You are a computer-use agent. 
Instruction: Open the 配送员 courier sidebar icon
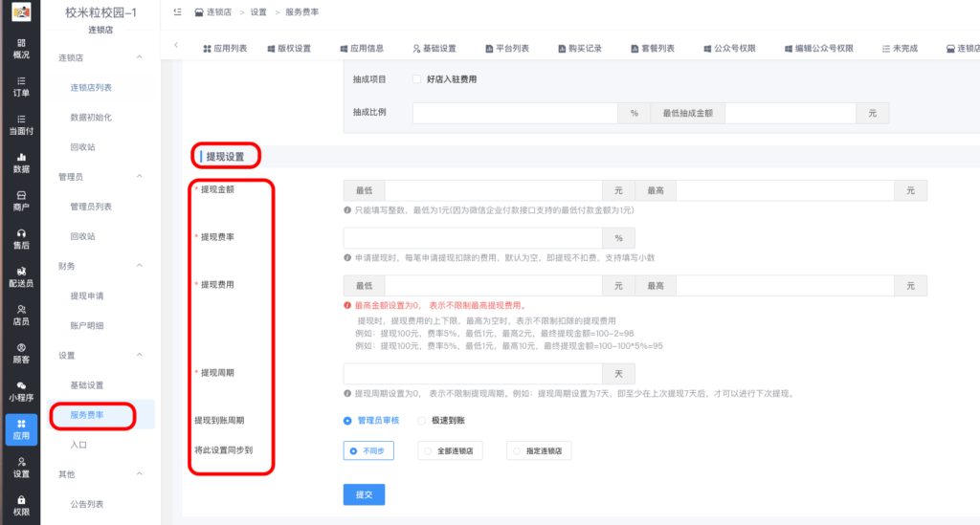[21, 277]
